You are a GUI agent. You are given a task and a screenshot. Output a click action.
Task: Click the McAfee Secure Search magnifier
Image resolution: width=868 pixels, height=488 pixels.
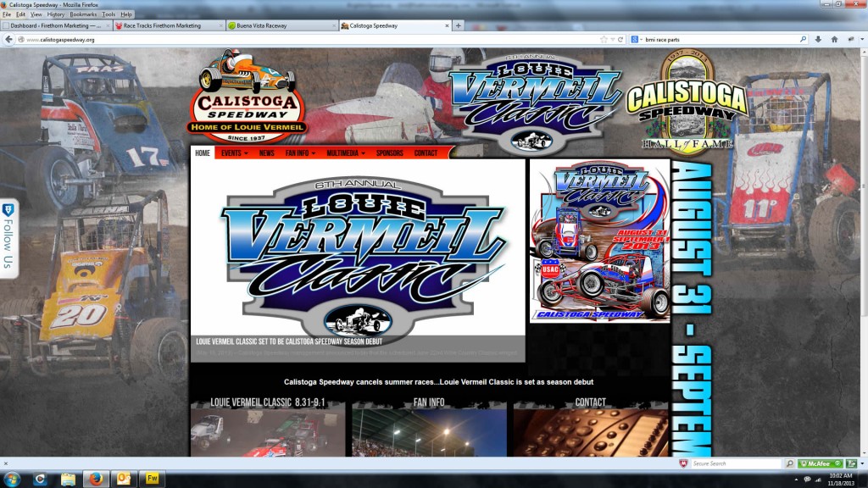[790, 463]
